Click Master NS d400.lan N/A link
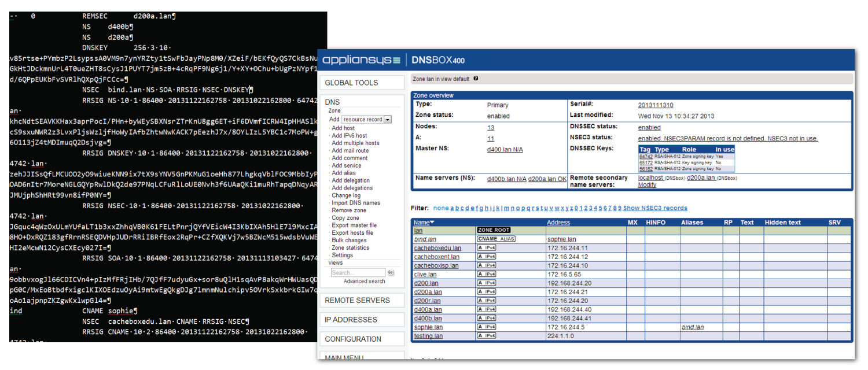This screenshot has width=868, height=370. point(505,150)
